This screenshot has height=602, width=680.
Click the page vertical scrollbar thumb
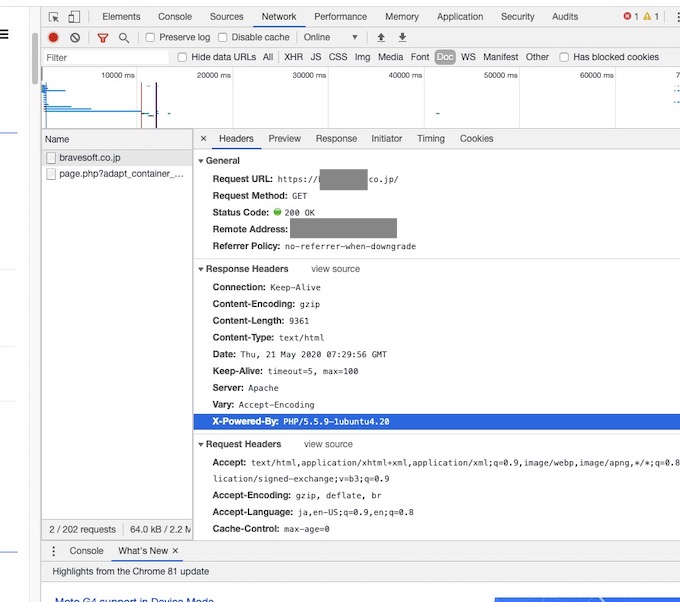coord(35,58)
